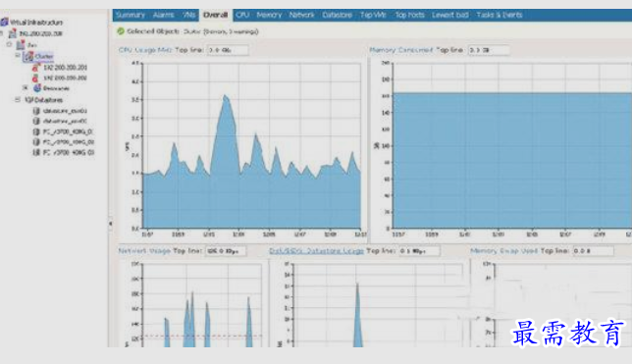Screen dimensions: 632x364
Task: Click the Memory Consumed Top line field
Action: pos(489,50)
